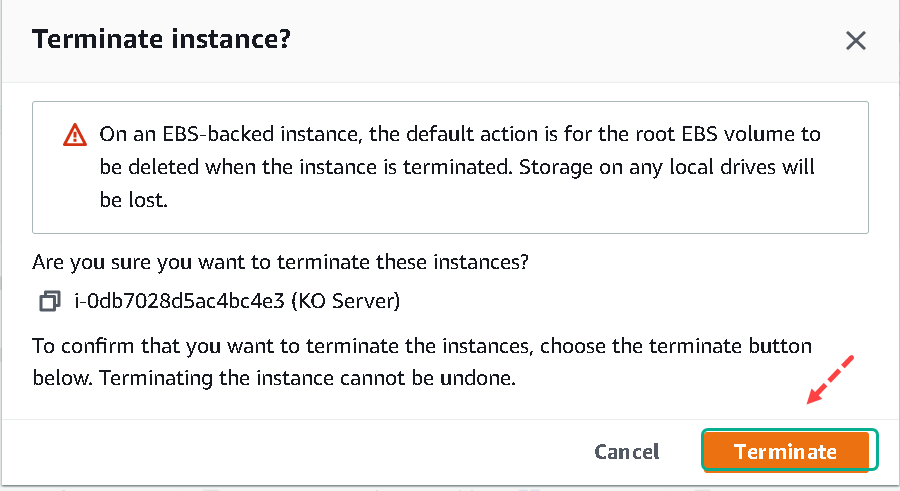The image size is (900, 491).
Task: Close the Terminate instance dialog with X
Action: point(855,41)
